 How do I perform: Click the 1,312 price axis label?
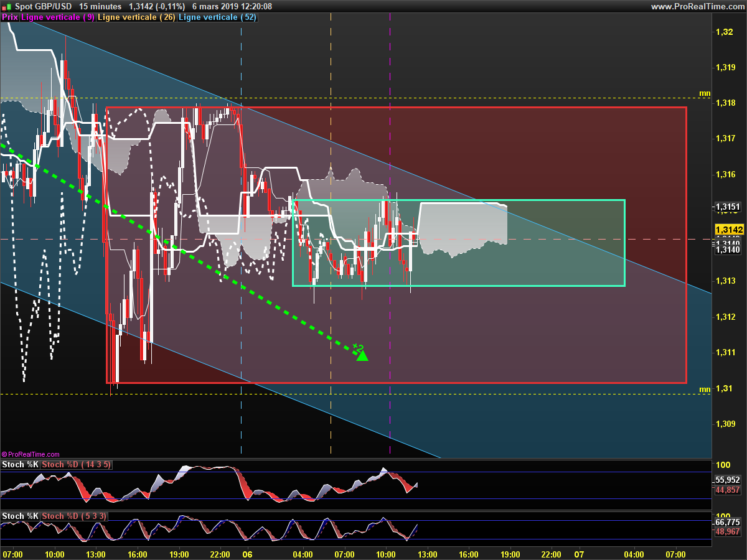[726, 317]
